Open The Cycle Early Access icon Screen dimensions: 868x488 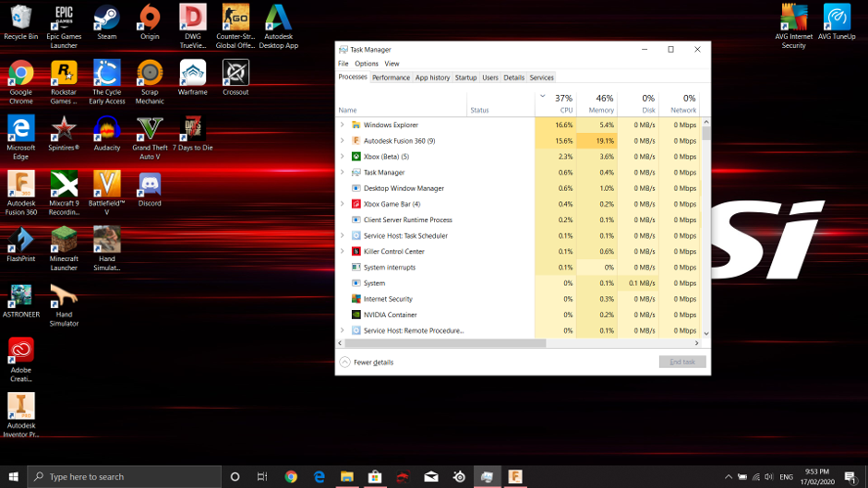107,82
